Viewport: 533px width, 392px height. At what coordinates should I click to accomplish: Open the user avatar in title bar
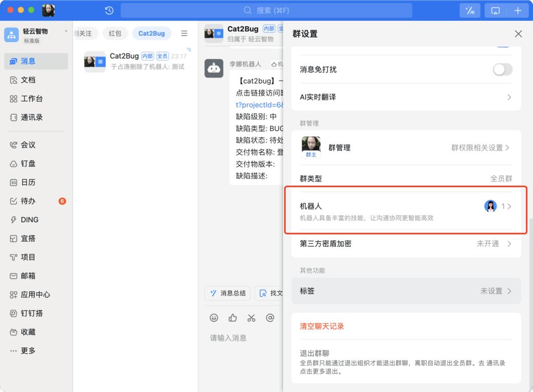(48, 10)
